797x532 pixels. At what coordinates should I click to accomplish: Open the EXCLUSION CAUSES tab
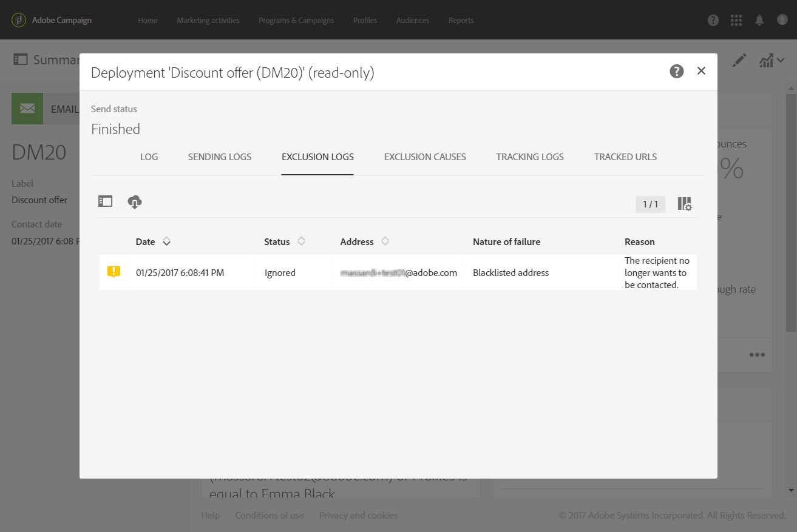click(x=425, y=157)
